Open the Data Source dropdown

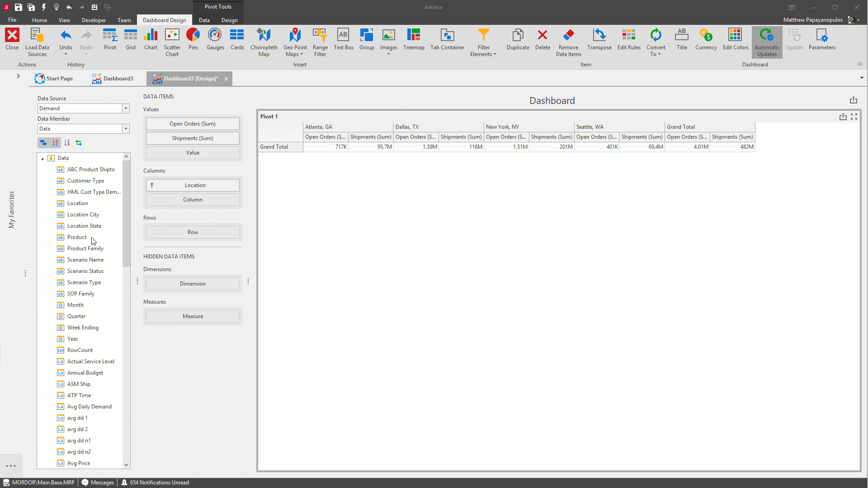[x=126, y=108]
